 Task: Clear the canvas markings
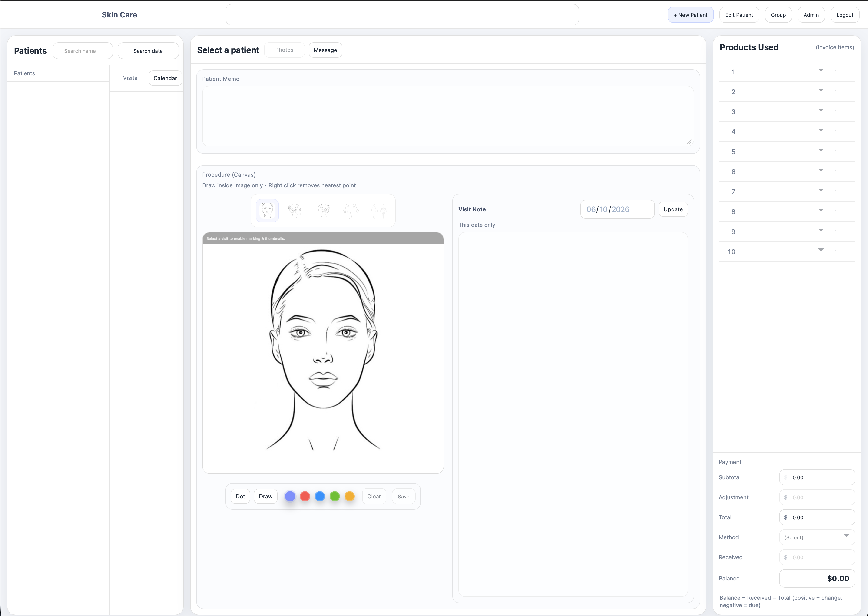click(x=374, y=496)
